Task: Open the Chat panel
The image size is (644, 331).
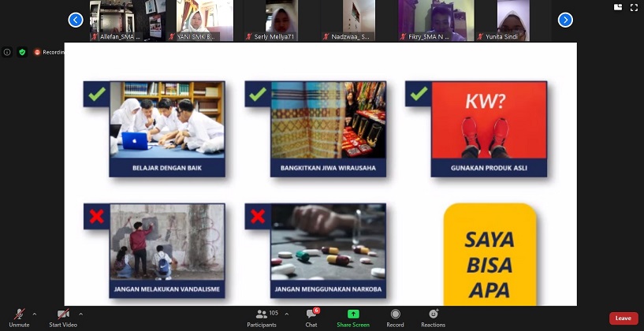Action: 311,314
